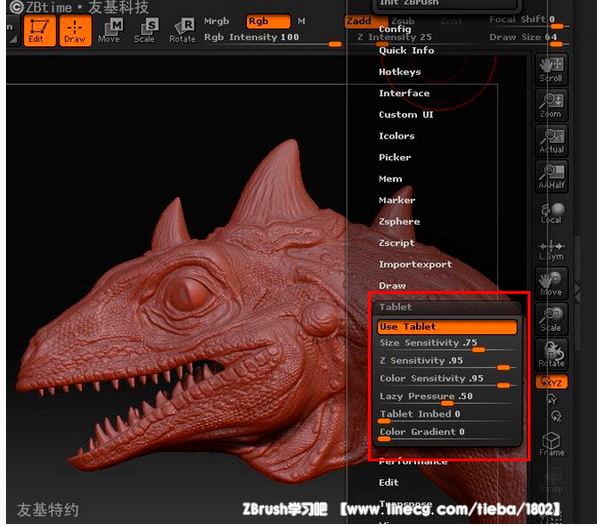Adjust the Color Gradient slider
Screen dimensions: 597x526
click(x=447, y=435)
